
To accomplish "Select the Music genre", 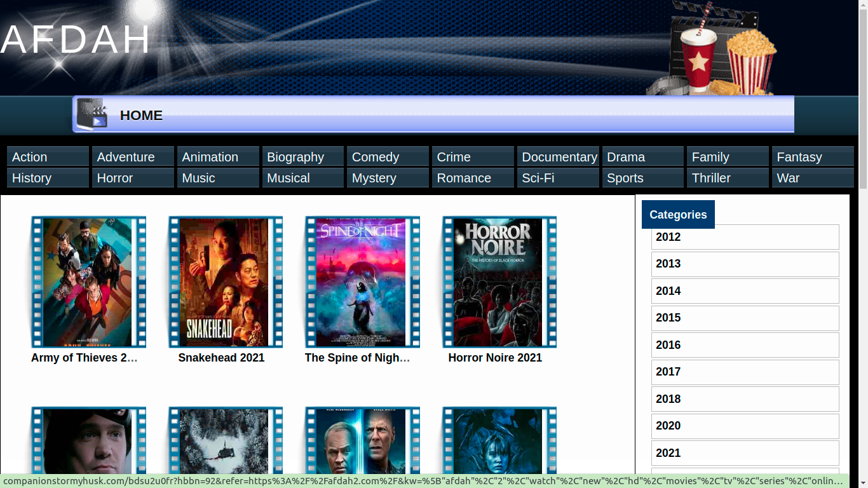I will tap(218, 177).
